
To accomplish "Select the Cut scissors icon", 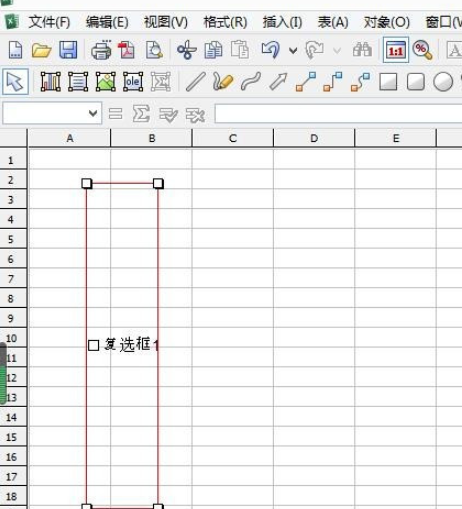I will 187,50.
